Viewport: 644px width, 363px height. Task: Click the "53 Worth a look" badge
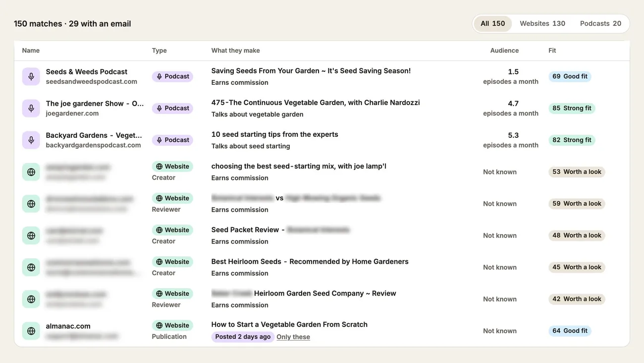coord(577,172)
